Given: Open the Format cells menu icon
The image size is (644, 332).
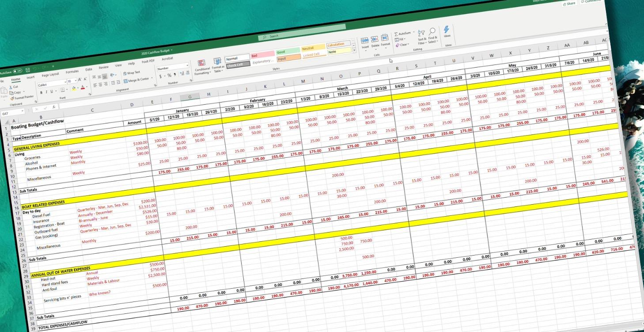Looking at the screenshot, I should (x=385, y=38).
